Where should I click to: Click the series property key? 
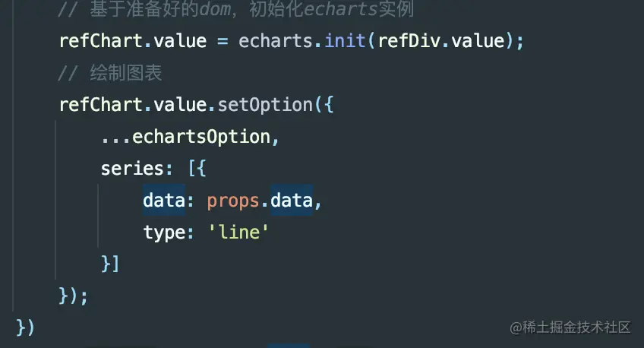(x=127, y=169)
